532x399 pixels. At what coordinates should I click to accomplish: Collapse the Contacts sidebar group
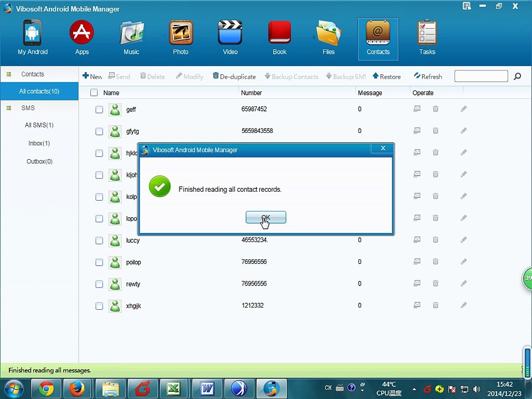pyautogui.click(x=9, y=74)
